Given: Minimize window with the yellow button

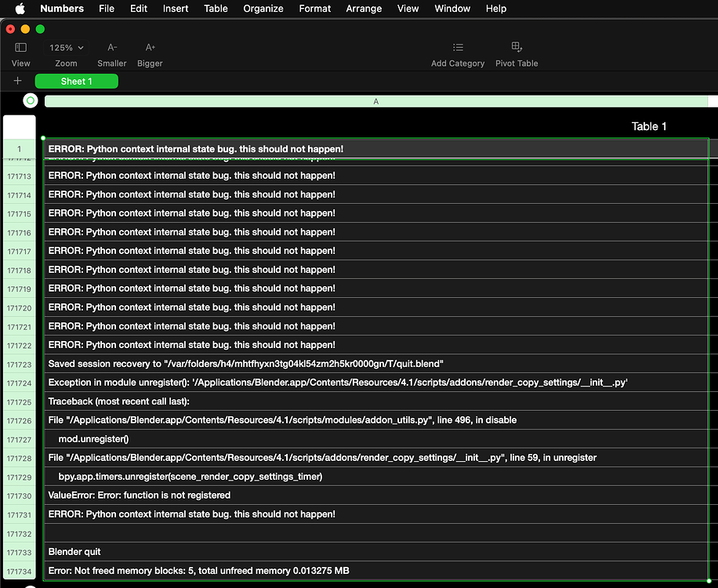Looking at the screenshot, I should [x=25, y=29].
